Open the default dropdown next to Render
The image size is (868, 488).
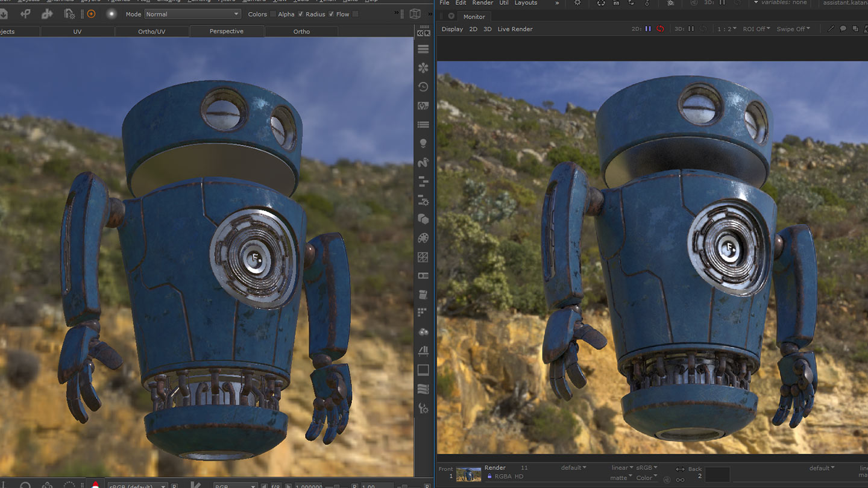[573, 468]
